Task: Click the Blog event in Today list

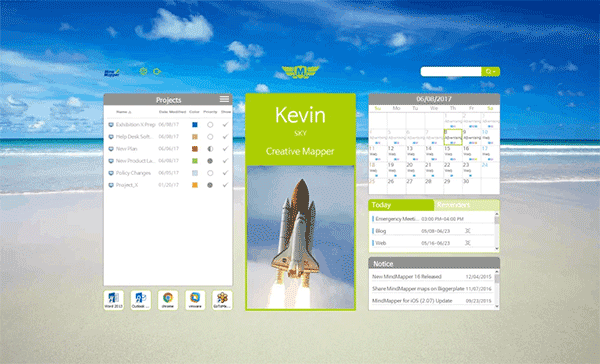Action: click(432, 231)
